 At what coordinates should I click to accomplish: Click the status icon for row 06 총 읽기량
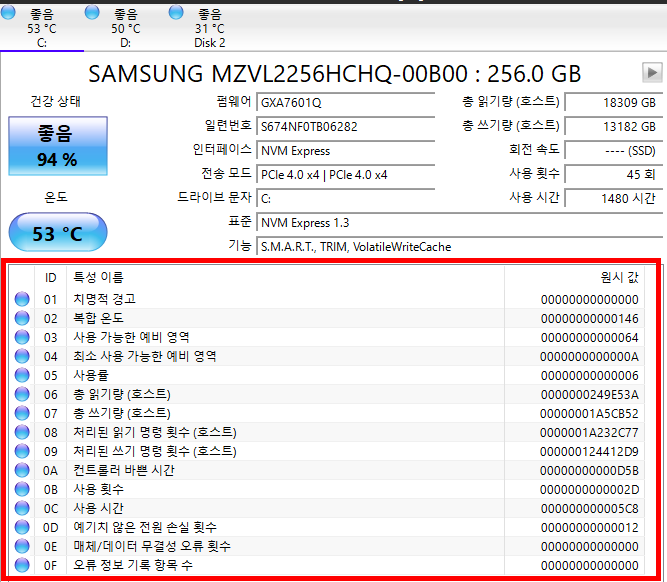[x=22, y=394]
